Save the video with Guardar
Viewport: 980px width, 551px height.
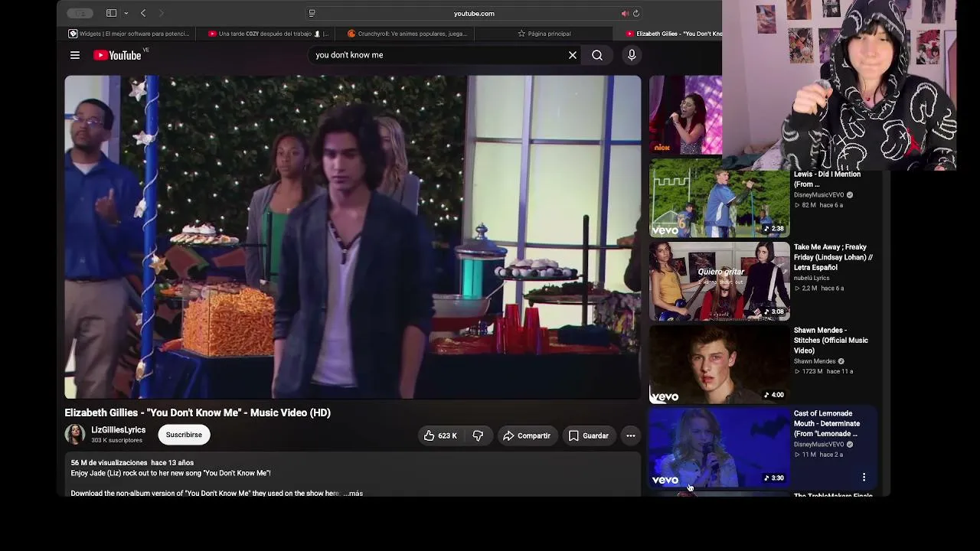588,435
